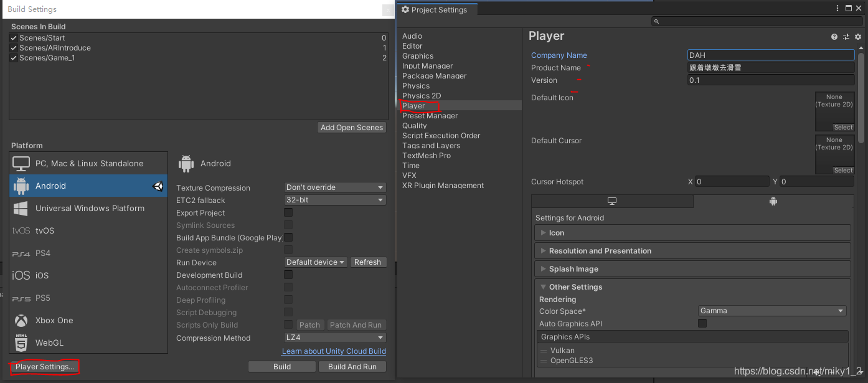The image size is (868, 383).
Task: Enable Export Project checkbox
Action: 288,212
